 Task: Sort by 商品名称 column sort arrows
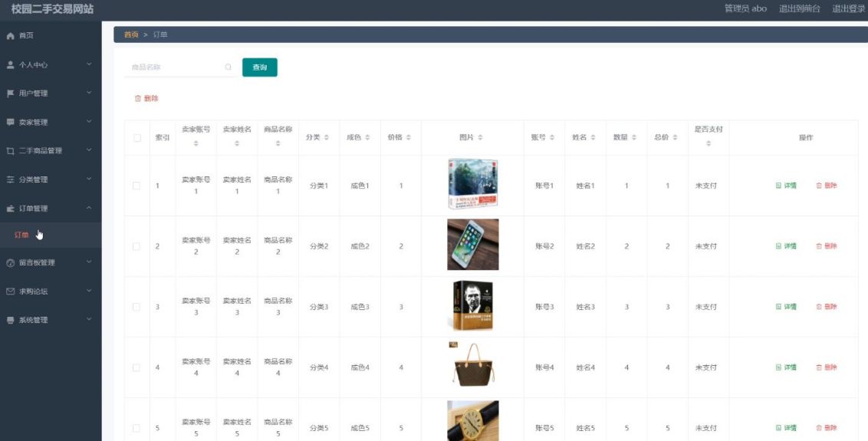[x=278, y=143]
